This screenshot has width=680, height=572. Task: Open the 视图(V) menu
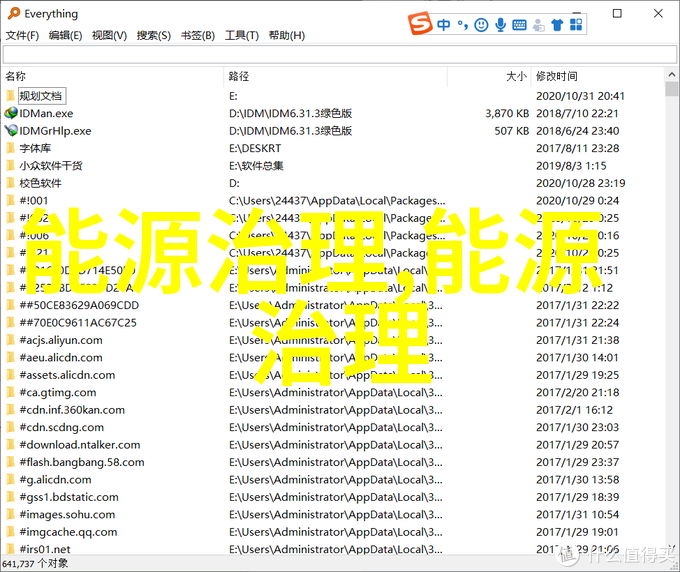coord(109,36)
